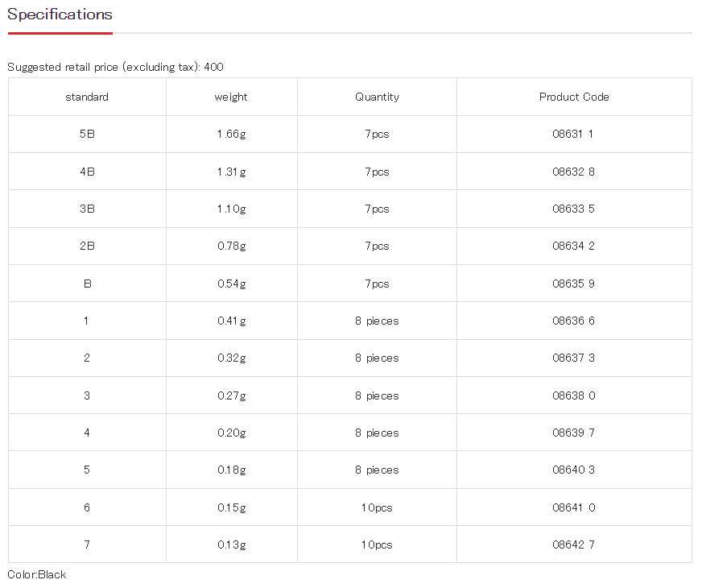The width and height of the screenshot is (702, 588).
Task: Click the 'Quantity' column header
Action: 377,97
